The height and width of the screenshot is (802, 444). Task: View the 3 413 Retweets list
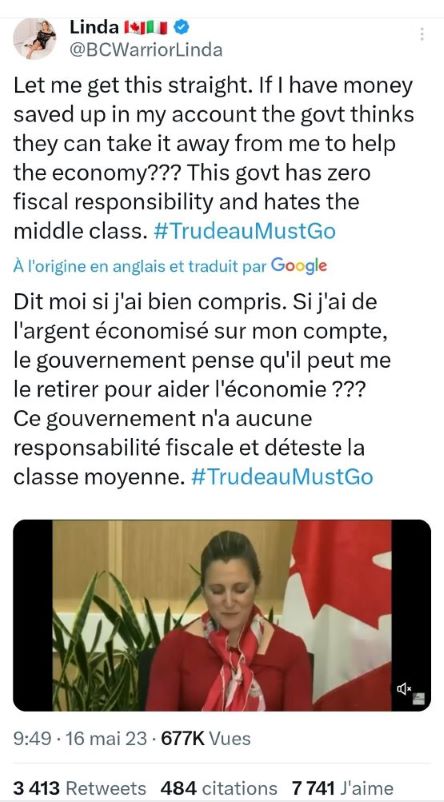tap(79, 788)
